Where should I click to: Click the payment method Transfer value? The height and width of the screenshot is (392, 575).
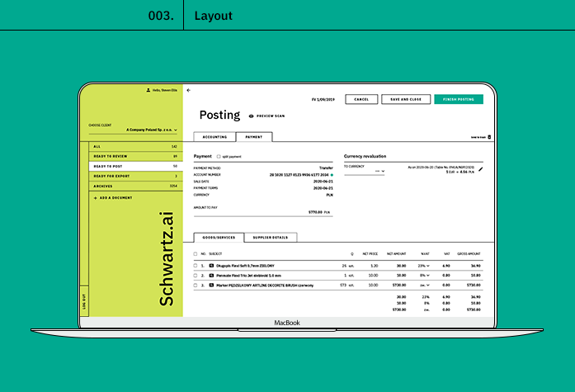coord(326,168)
